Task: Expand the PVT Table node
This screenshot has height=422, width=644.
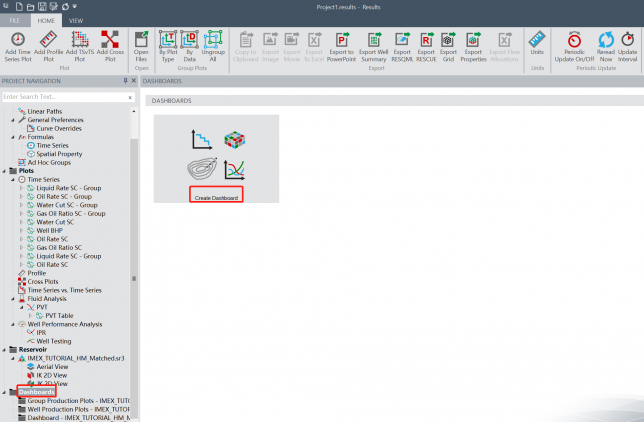Action: [30, 315]
